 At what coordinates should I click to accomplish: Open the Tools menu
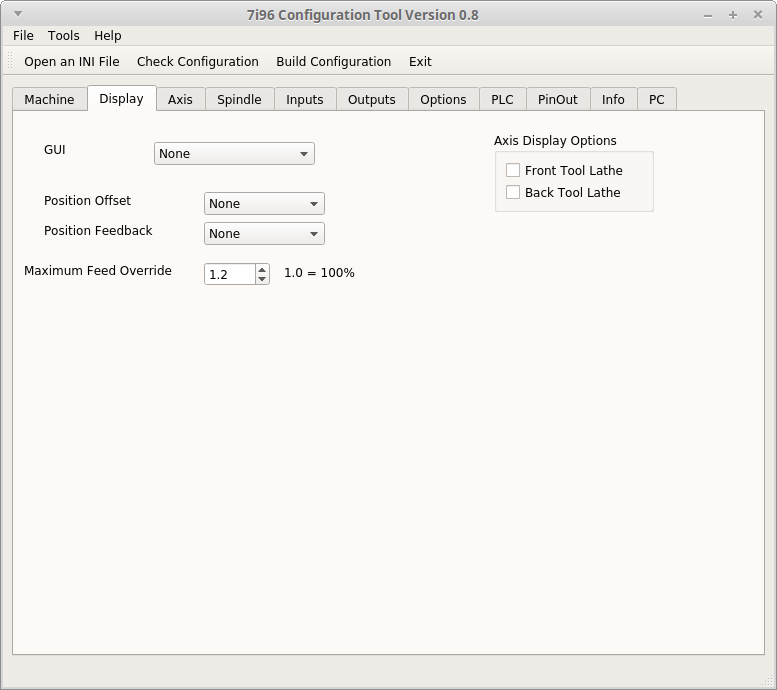coord(63,36)
